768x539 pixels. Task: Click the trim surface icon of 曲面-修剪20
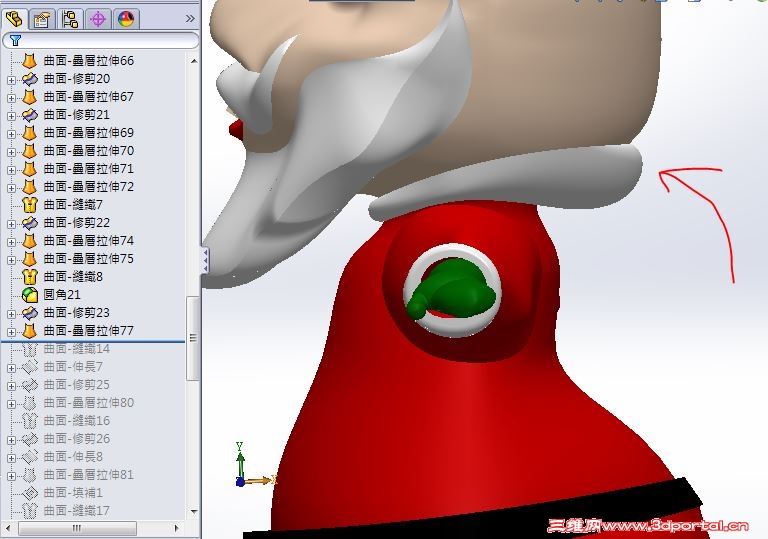click(x=30, y=79)
